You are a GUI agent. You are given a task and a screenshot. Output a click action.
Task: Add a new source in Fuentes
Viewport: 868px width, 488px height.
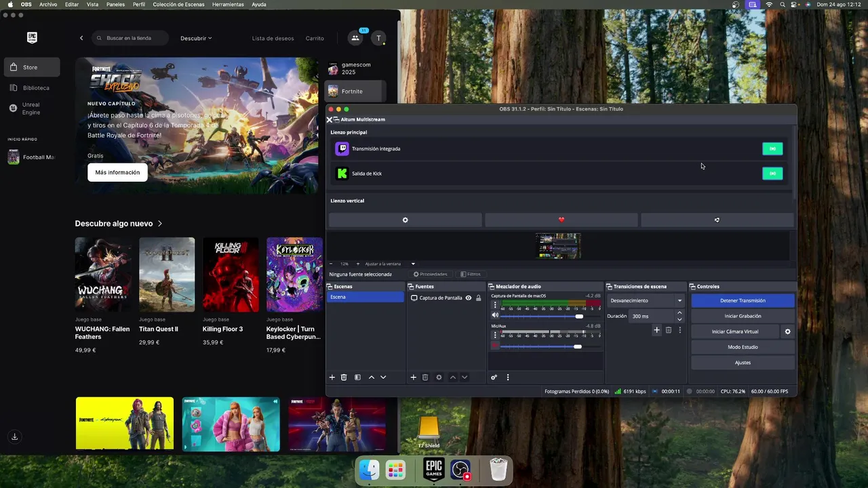pos(413,378)
